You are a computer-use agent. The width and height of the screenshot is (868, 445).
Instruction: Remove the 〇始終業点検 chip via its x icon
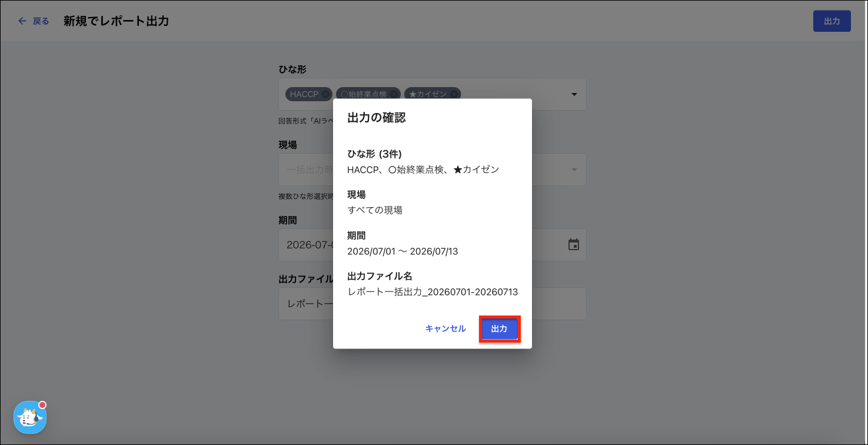tap(394, 94)
